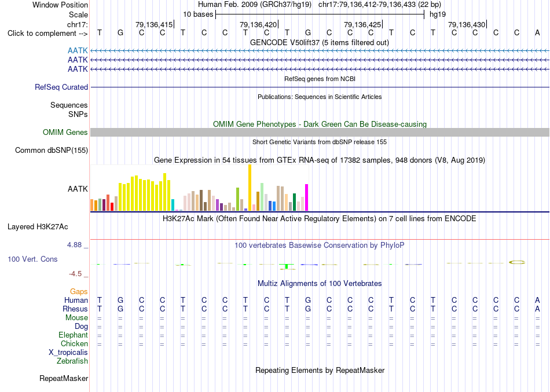Image resolution: width=550 pixels, height=392 pixels.
Task: Click the yellow-outlined C conservation logo
Action: [516, 262]
